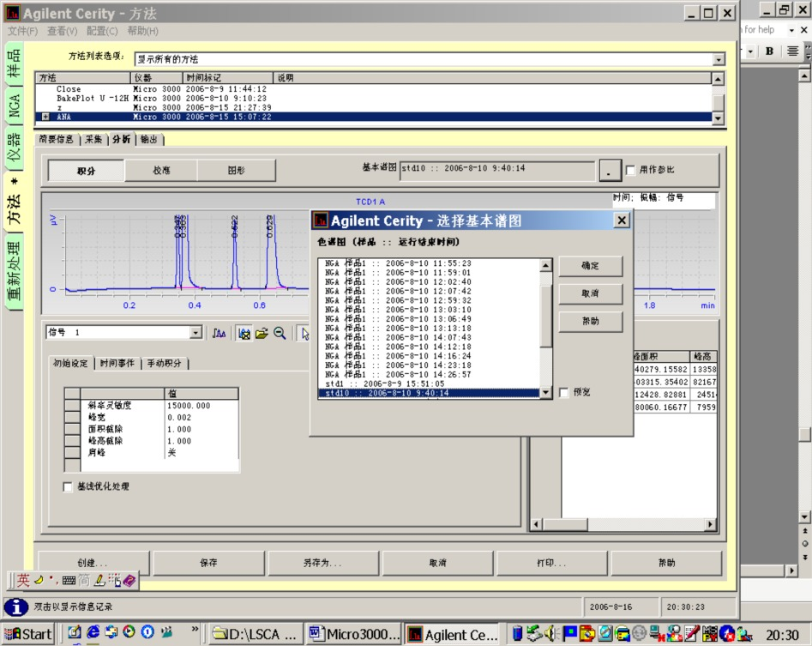Open the IME soft keyboard icon
The image size is (812, 646).
[x=69, y=581]
